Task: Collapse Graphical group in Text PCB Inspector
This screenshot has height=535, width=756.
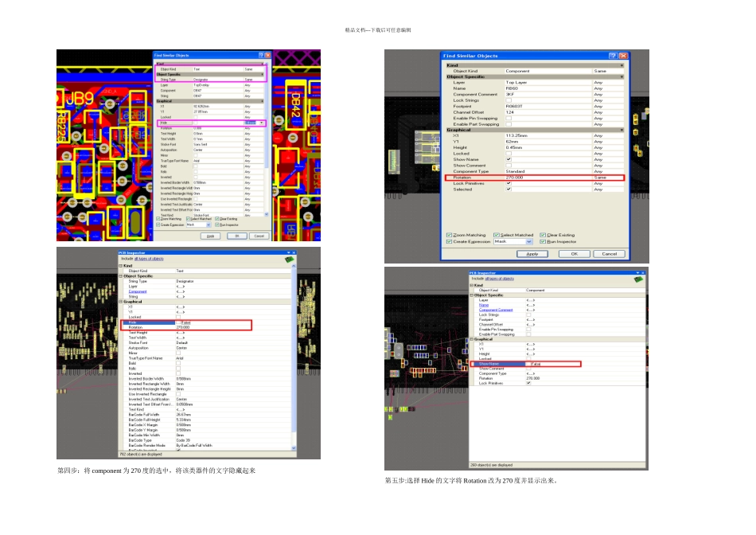Action: 121,302
